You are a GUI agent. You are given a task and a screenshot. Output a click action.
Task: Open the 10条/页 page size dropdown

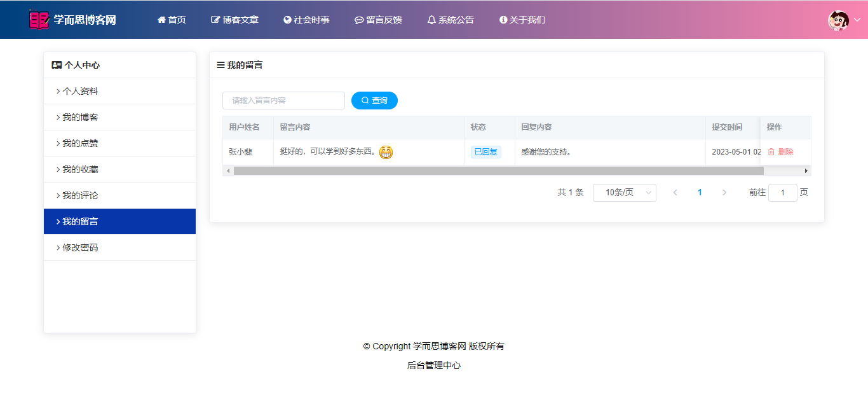click(624, 193)
